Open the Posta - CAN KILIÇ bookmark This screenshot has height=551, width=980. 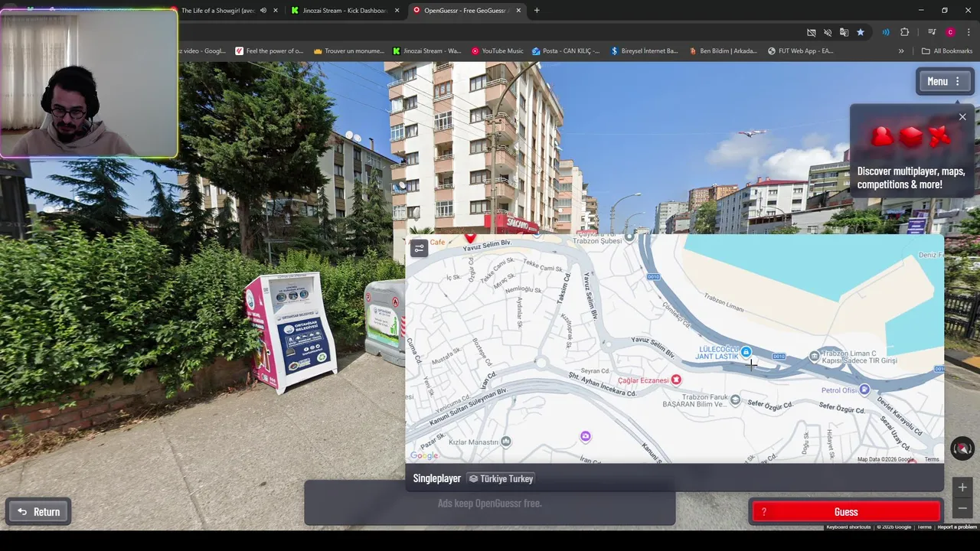(566, 51)
